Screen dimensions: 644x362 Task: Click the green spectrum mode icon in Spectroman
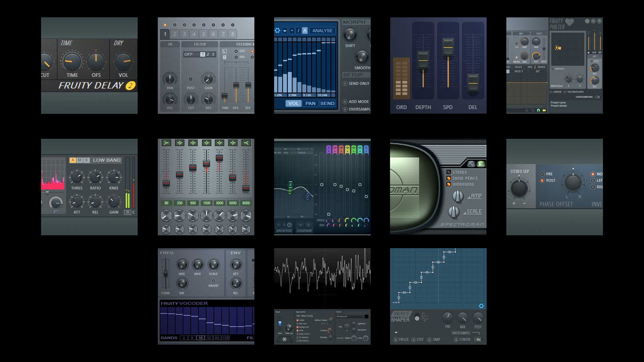click(481, 164)
